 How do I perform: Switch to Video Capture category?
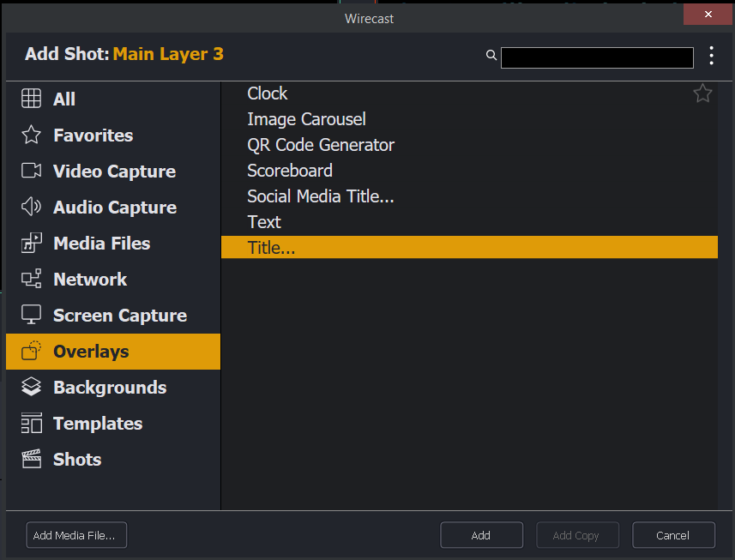click(x=114, y=171)
